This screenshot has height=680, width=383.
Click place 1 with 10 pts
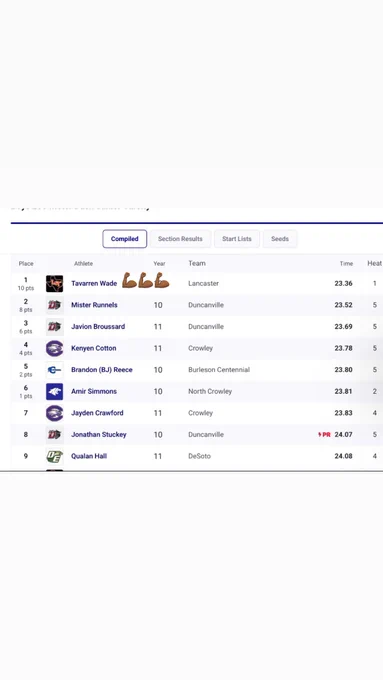pos(26,284)
